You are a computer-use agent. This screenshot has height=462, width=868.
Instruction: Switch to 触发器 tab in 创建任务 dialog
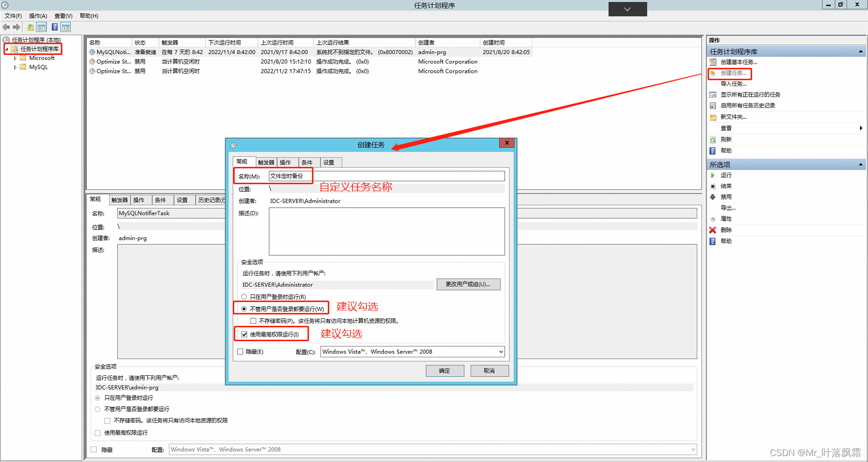pos(266,162)
